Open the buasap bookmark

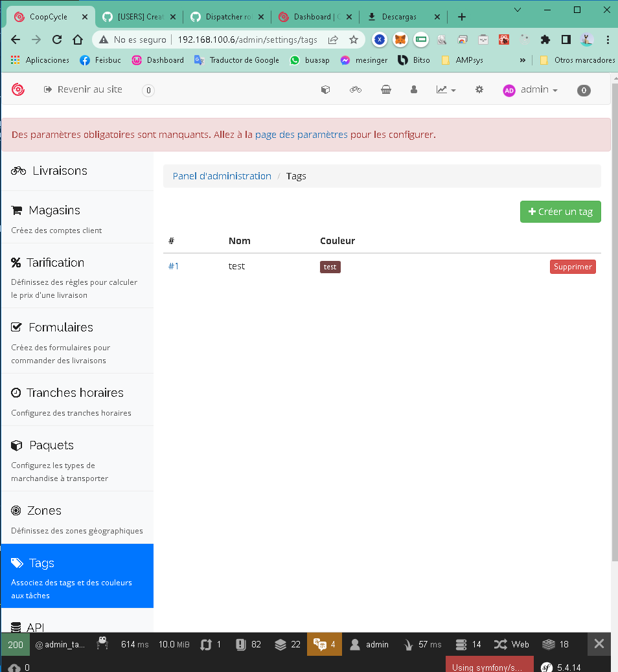pos(310,60)
